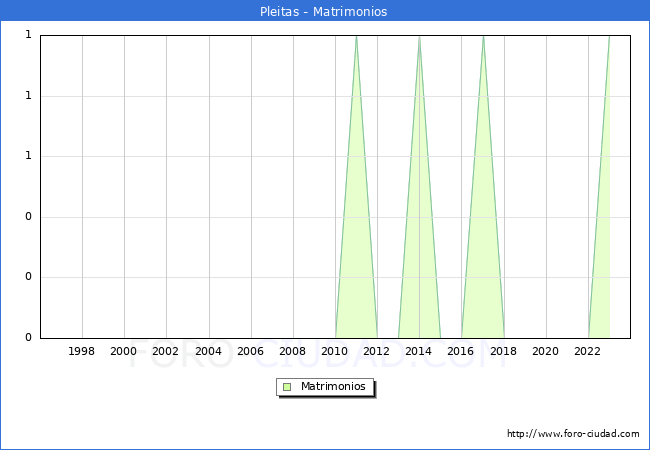Click the 2016 year tick label
650x450 pixels.
[x=461, y=351]
